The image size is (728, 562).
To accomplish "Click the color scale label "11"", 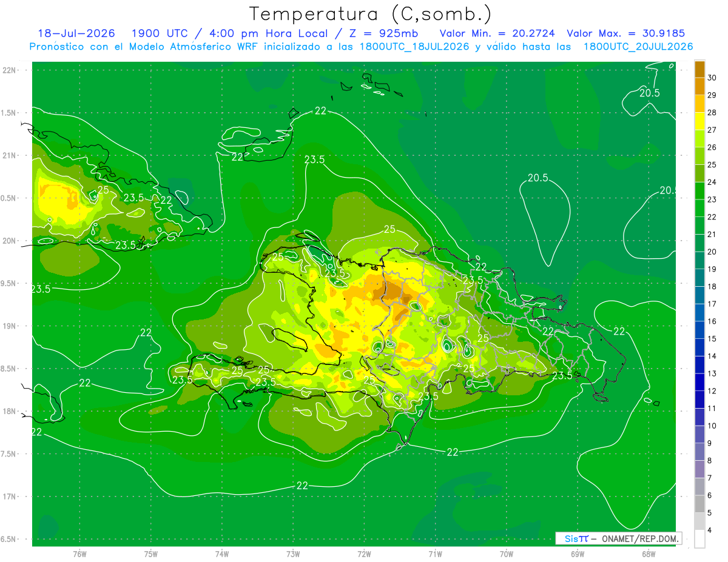I will [713, 409].
